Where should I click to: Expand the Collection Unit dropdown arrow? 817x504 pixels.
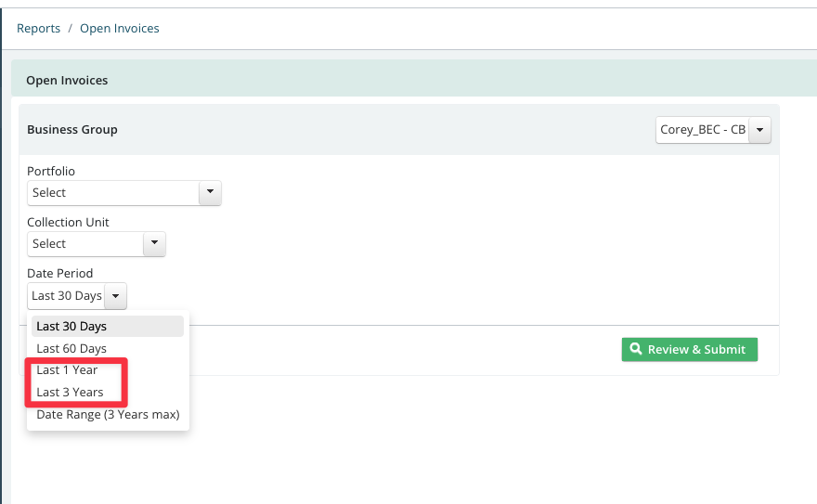click(154, 243)
